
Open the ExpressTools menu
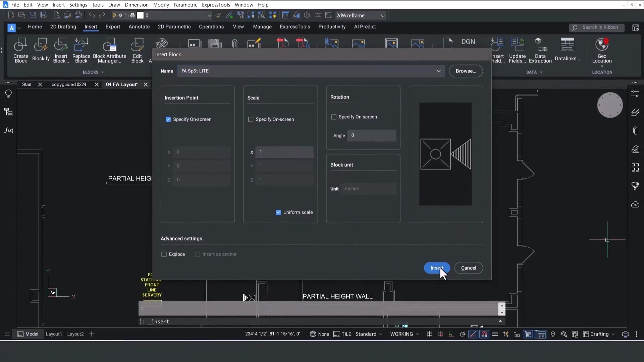[x=216, y=5]
